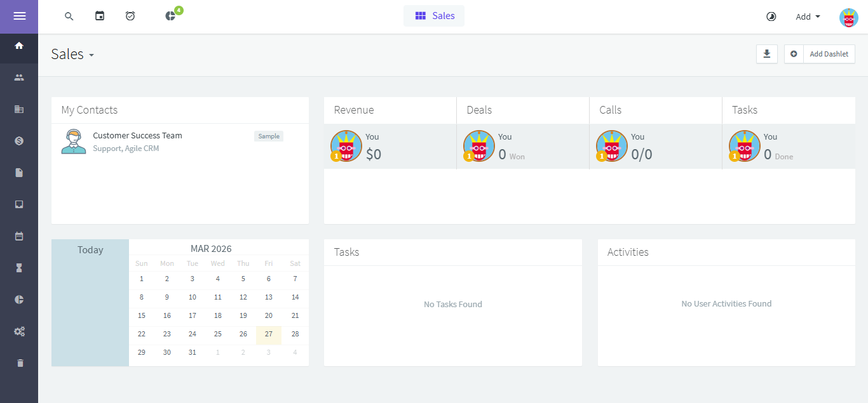The image size is (868, 403).
Task: Click the Sample tag on the contact
Action: (x=269, y=136)
